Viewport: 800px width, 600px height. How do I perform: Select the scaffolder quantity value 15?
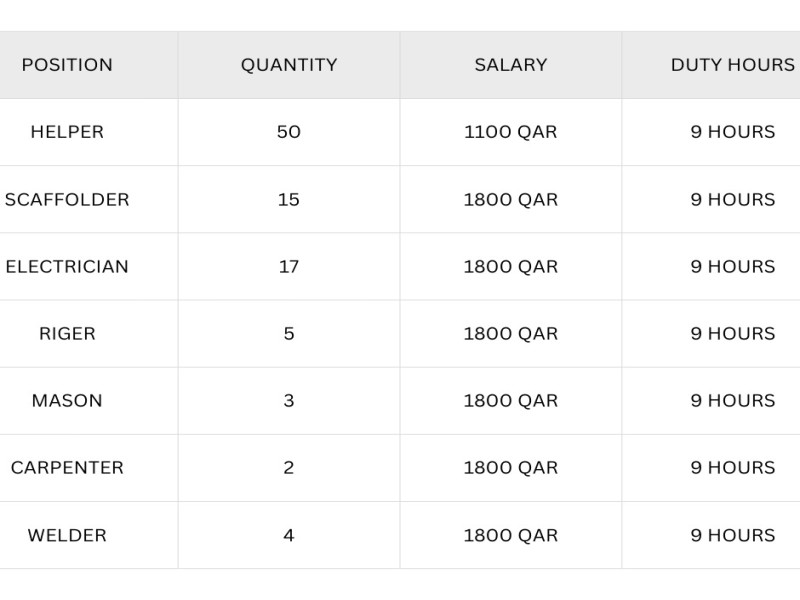tap(289, 199)
